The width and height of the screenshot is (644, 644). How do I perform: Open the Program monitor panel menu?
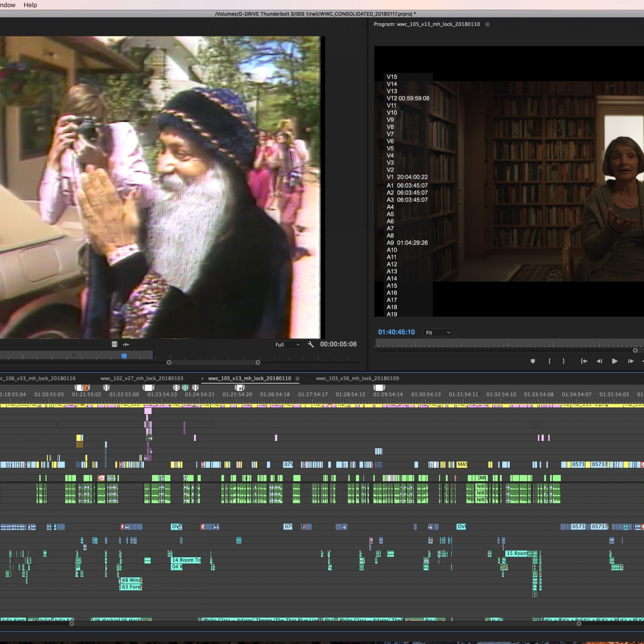pyautogui.click(x=487, y=24)
